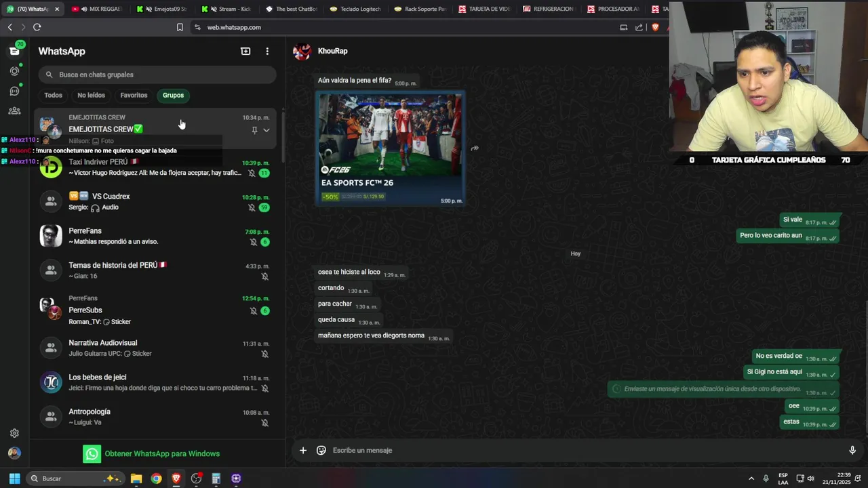Open the PerreSubs group chat
This screenshot has width=868, height=488.
[157, 310]
